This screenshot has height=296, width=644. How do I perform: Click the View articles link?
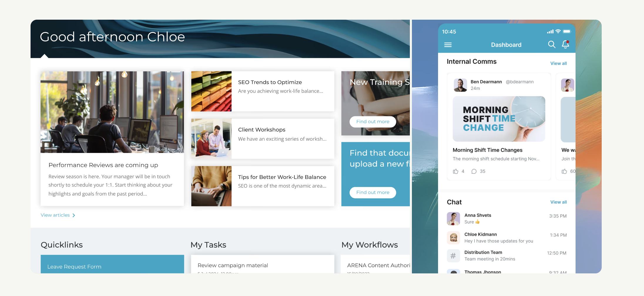(55, 215)
